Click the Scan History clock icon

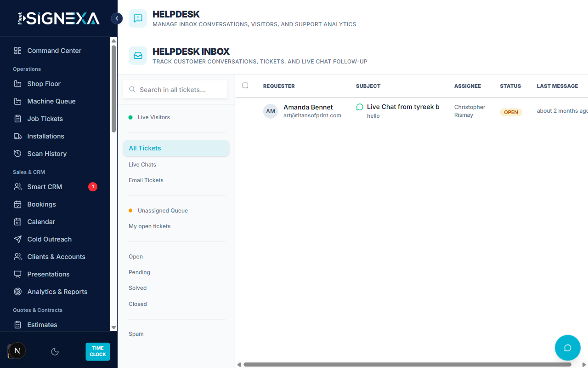click(17, 154)
